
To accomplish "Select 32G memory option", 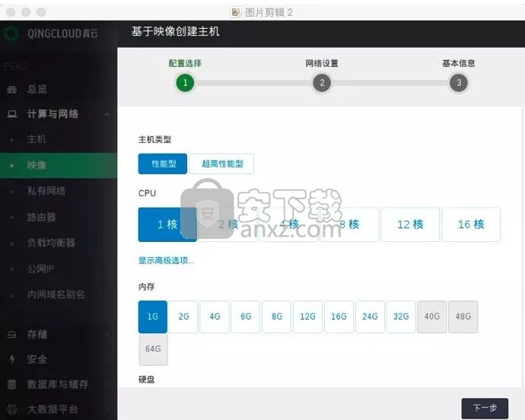I will click(x=401, y=317).
